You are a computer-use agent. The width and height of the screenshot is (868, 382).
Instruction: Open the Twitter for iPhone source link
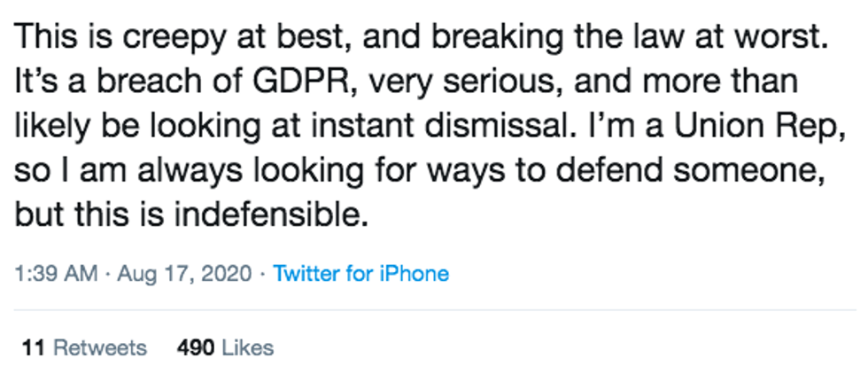[x=361, y=274]
